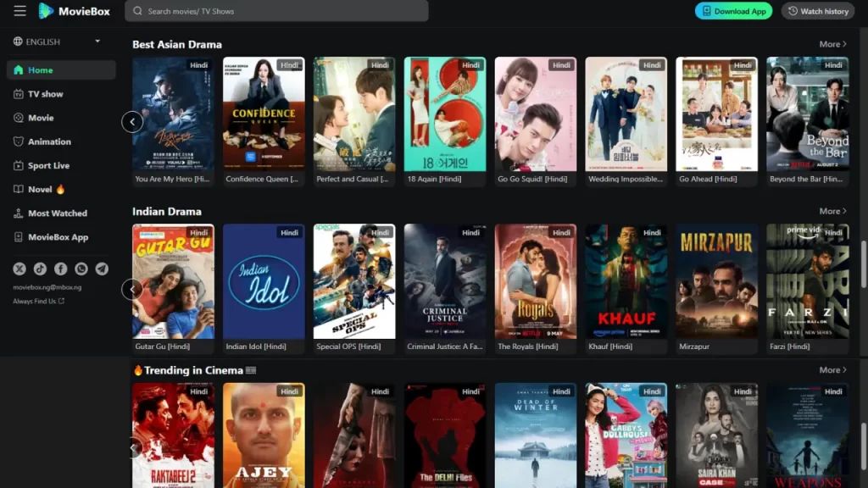Open Farzi poster

[807, 281]
